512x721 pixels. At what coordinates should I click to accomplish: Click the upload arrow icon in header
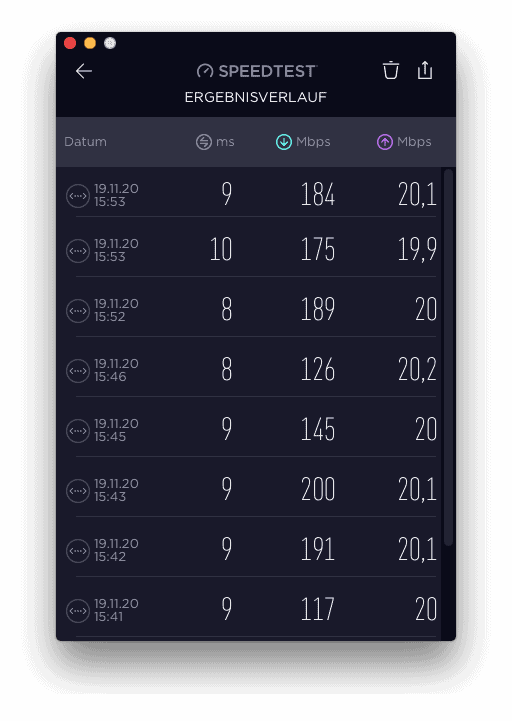385,142
